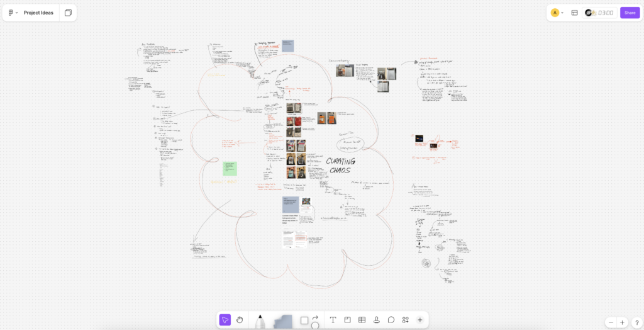
Task: Open widgets and plugins icon
Action: click(406, 320)
